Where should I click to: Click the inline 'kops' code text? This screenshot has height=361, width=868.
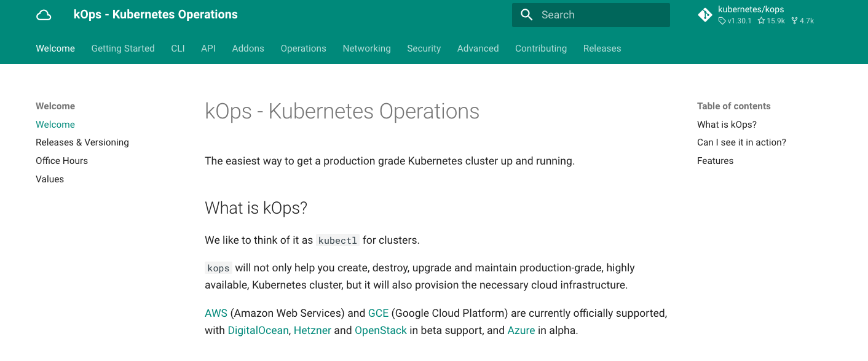click(218, 268)
